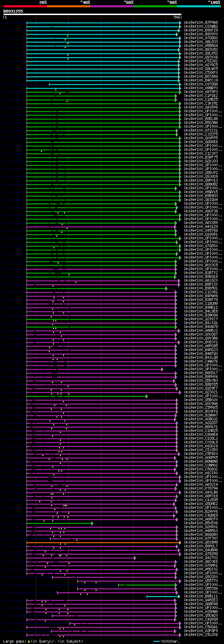This screenshot has width=224, height=644.
Task: Open the UniRef100_Q4S8V6 entry
Action: 201,107
